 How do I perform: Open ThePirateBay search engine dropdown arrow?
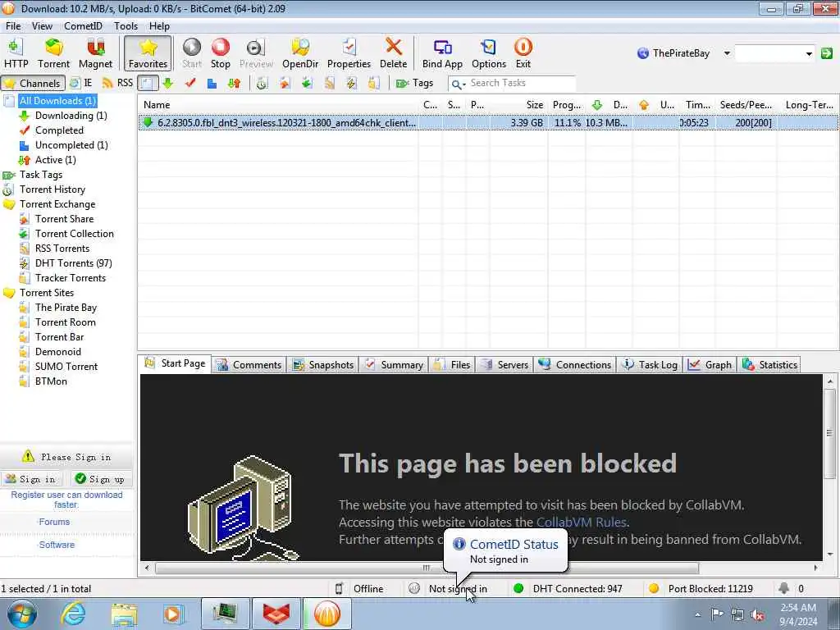coord(727,53)
